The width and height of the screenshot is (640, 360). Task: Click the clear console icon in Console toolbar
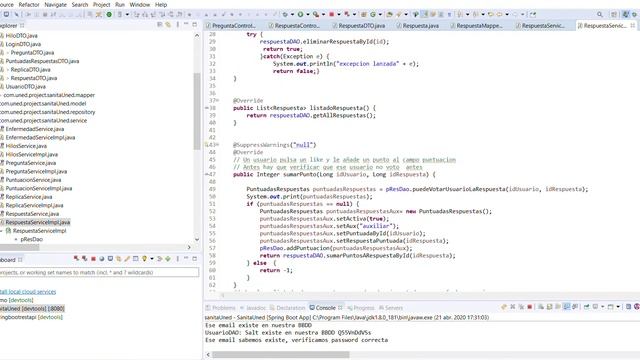[541, 307]
